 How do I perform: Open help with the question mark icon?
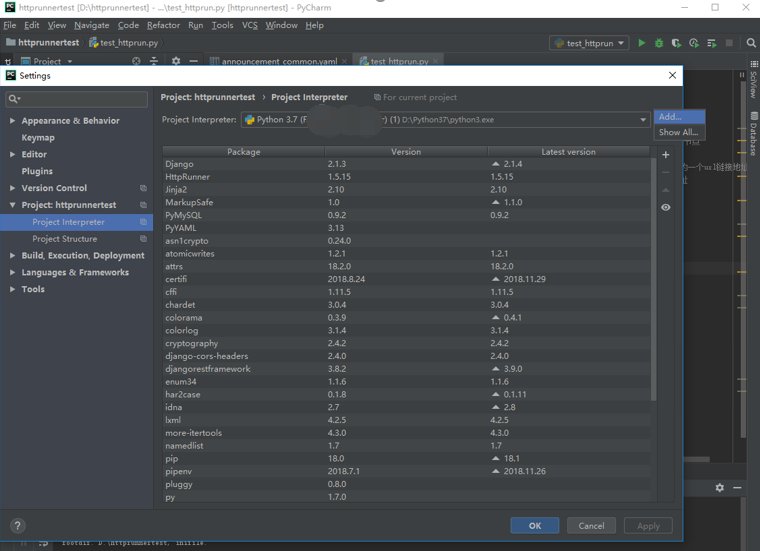17,526
